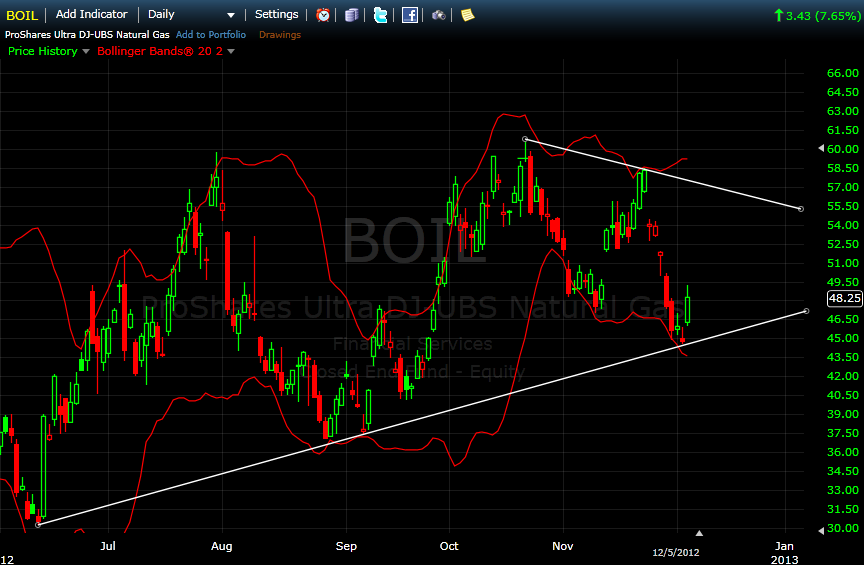Click the Oct month axis label
Image resolution: width=864 pixels, height=565 pixels.
click(449, 546)
